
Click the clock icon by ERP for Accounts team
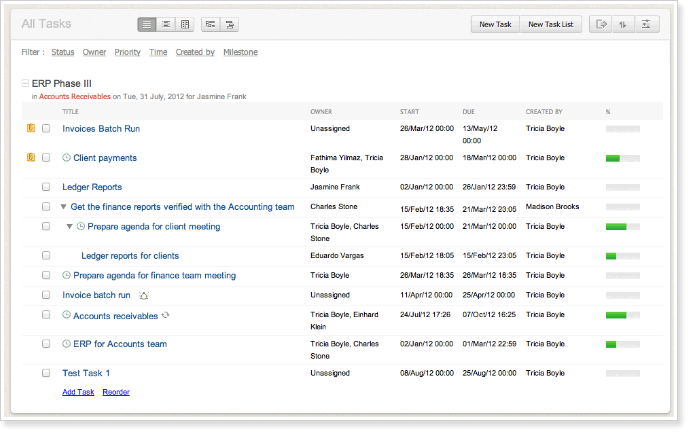[66, 344]
